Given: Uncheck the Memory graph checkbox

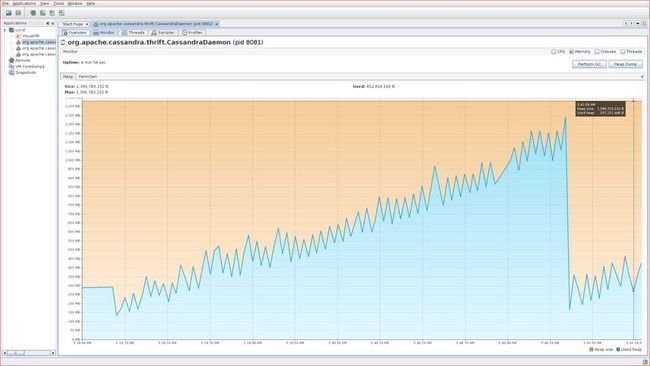Looking at the screenshot, I should (x=571, y=52).
